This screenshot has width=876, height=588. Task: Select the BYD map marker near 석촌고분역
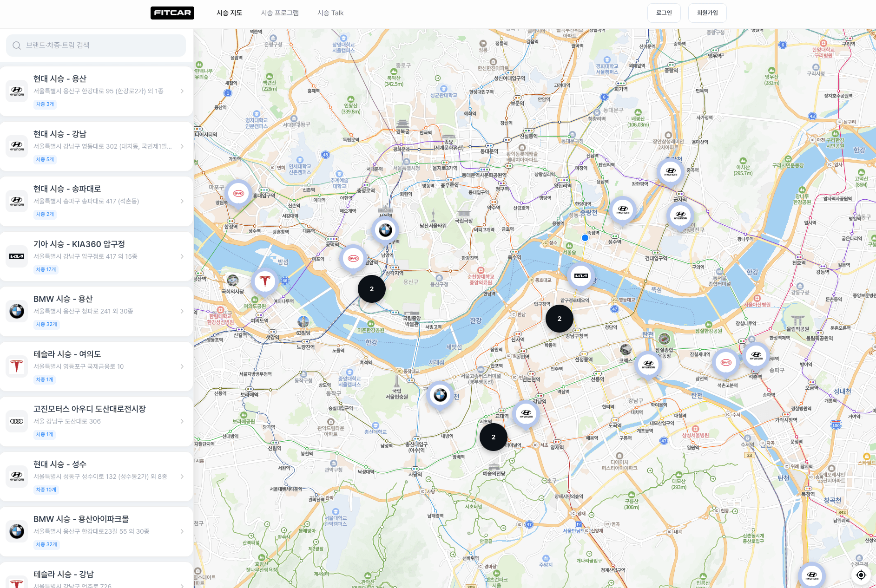726,362
